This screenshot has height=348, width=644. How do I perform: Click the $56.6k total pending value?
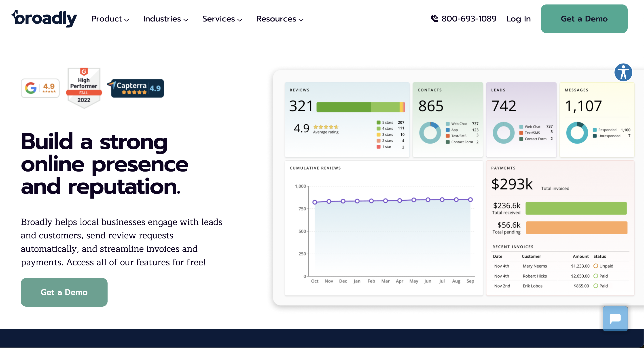[x=509, y=225]
